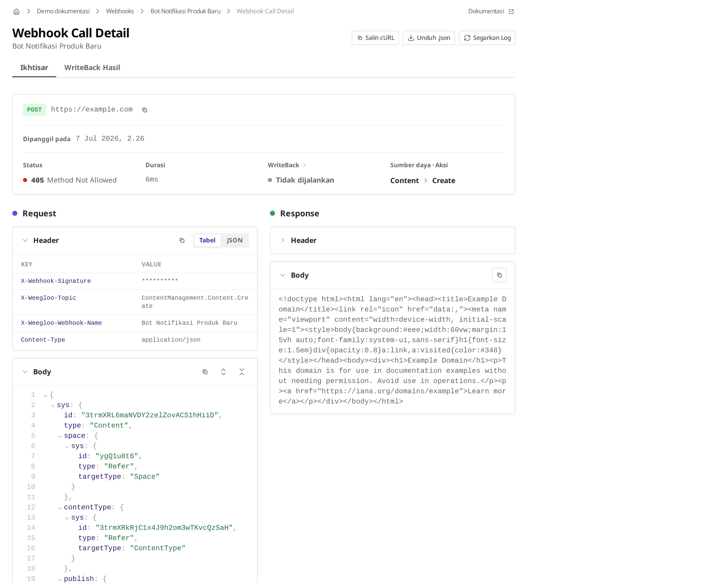The width and height of the screenshot is (728, 583).
Task: Click the 6ms duration value
Action: point(152,179)
